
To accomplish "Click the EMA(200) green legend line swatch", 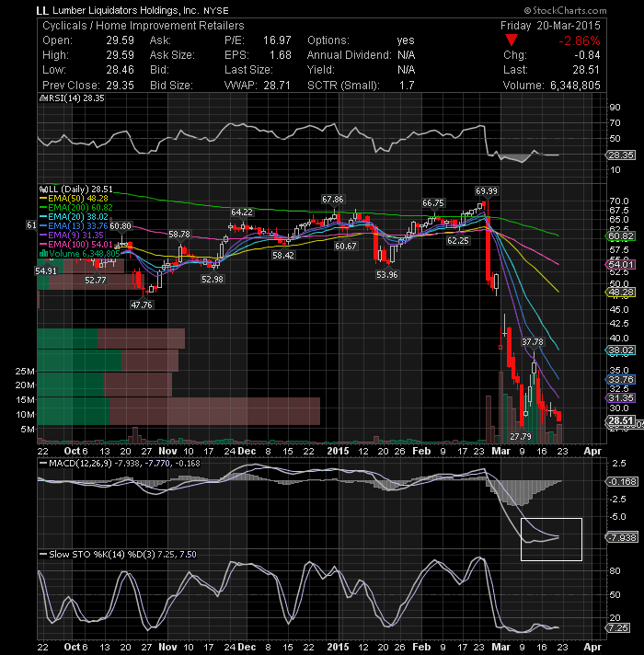I will (43, 208).
